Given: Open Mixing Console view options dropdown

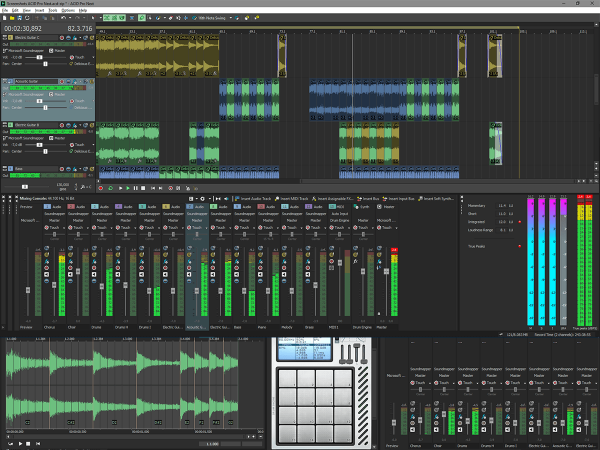Looking at the screenshot, I should point(197,199).
